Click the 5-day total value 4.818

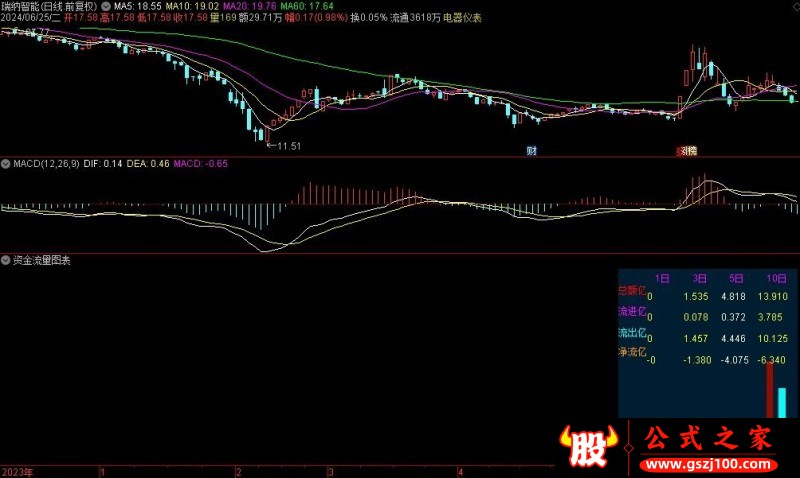tap(734, 296)
